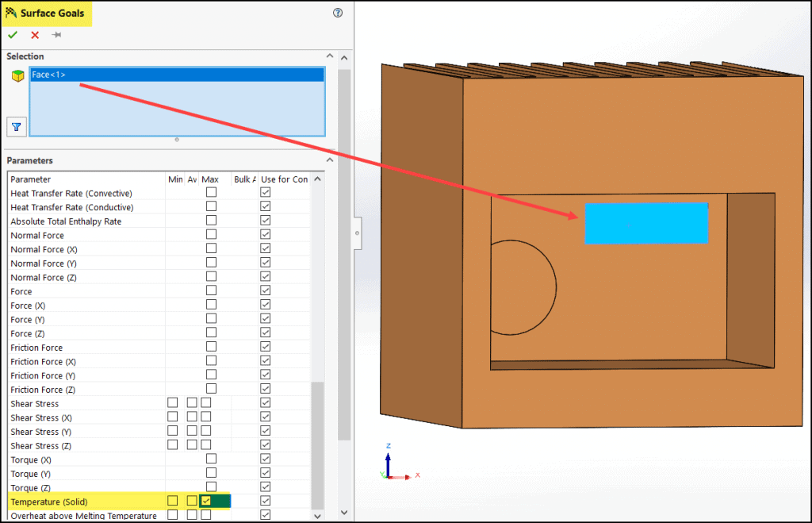The height and width of the screenshot is (523, 812).
Task: Check Max for Absolute Total Enthalpy Rate
Action: coord(211,221)
